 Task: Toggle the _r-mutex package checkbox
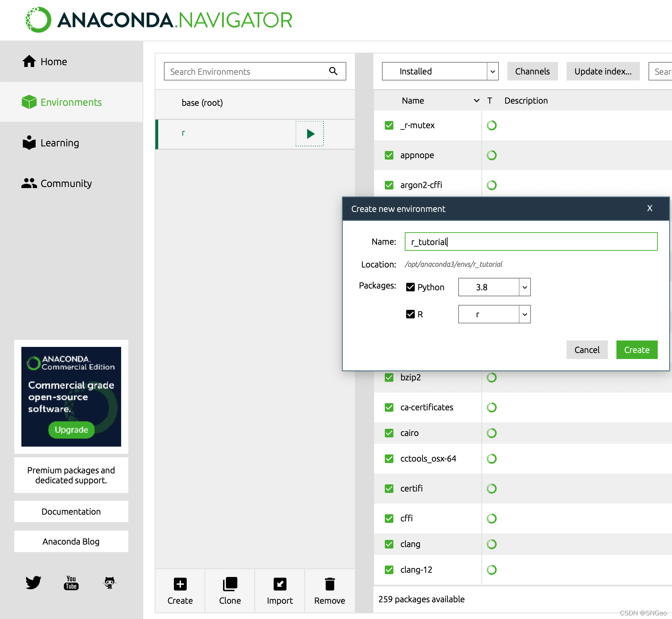click(x=389, y=125)
